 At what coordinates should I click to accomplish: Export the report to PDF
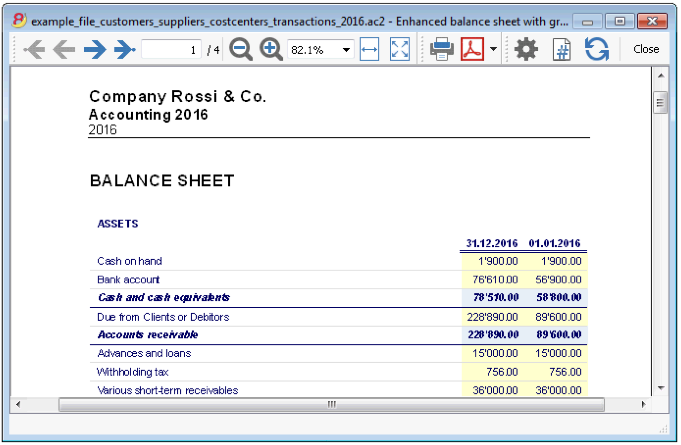click(x=472, y=49)
